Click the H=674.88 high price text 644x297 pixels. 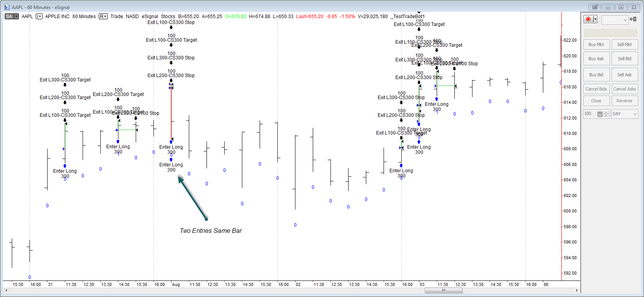(260, 17)
